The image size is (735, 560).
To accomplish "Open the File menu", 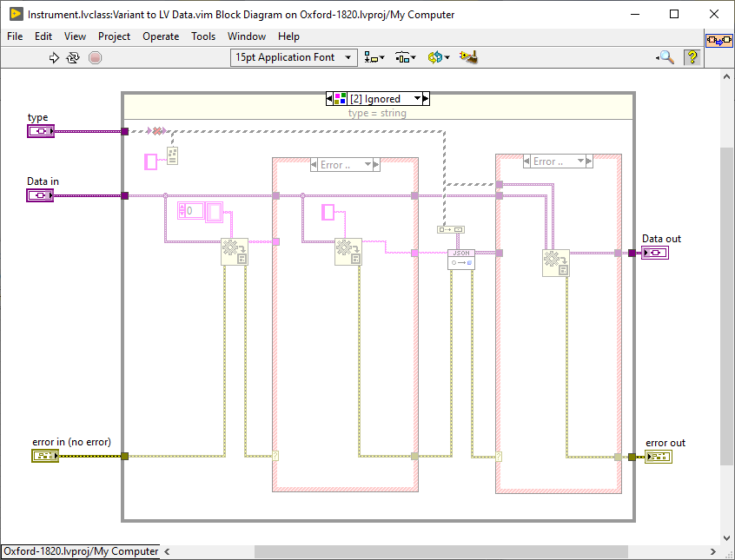I will click(x=14, y=36).
